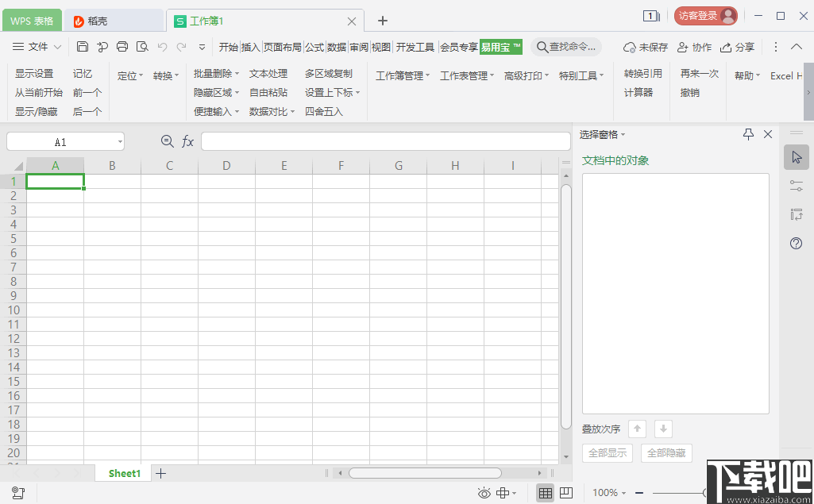
Task: Toggle eye protection mode in status bar
Action: 484,493
